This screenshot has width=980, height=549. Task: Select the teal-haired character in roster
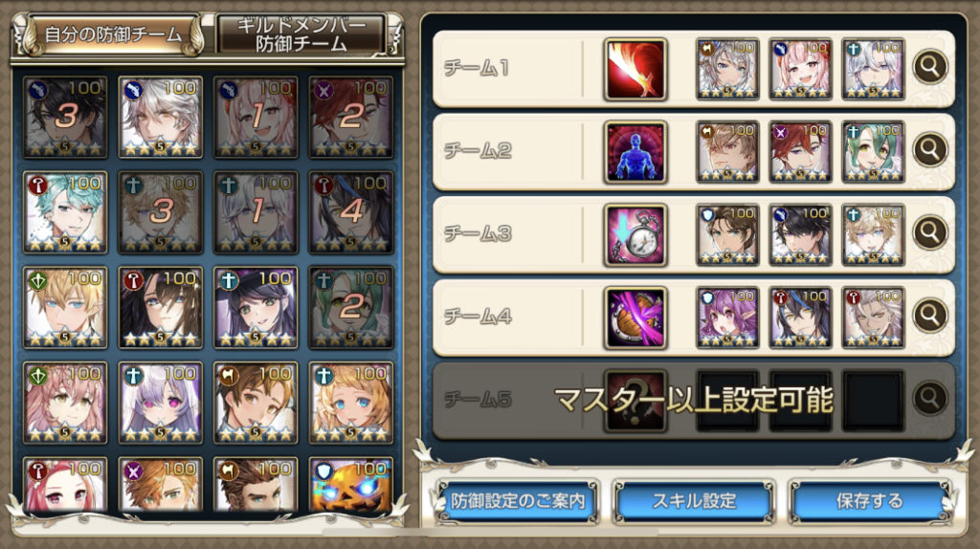tap(65, 212)
